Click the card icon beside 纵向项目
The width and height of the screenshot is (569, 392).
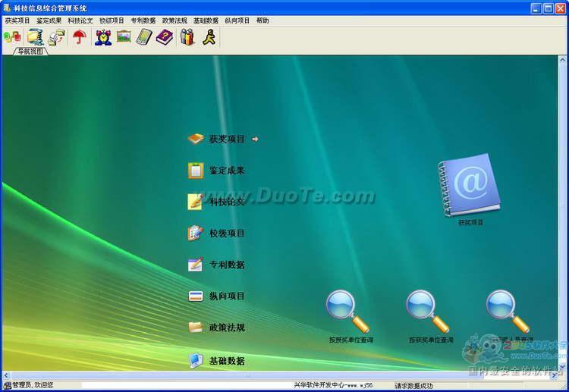pyautogui.click(x=196, y=296)
